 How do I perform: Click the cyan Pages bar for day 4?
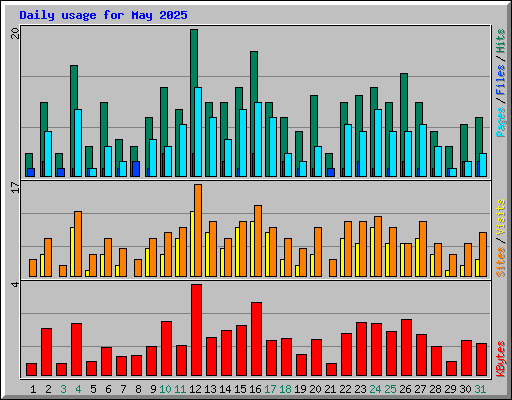(78, 143)
